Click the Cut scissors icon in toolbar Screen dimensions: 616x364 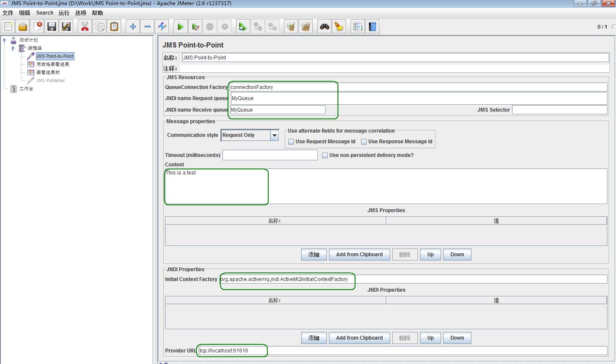(85, 27)
